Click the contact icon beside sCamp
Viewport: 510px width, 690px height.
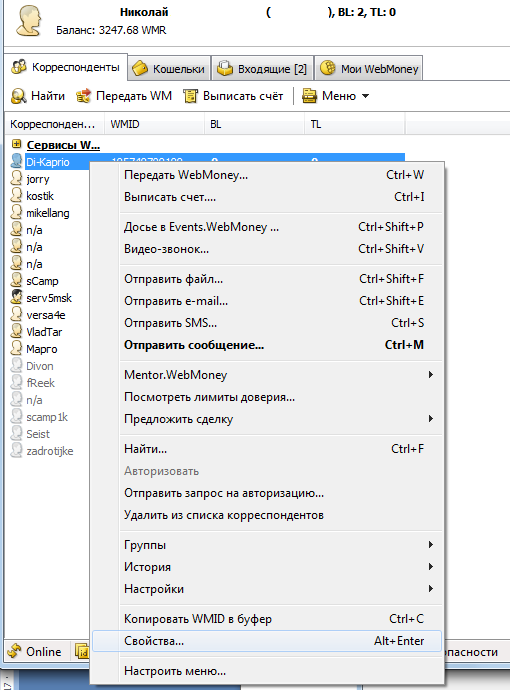pyautogui.click(x=16, y=281)
